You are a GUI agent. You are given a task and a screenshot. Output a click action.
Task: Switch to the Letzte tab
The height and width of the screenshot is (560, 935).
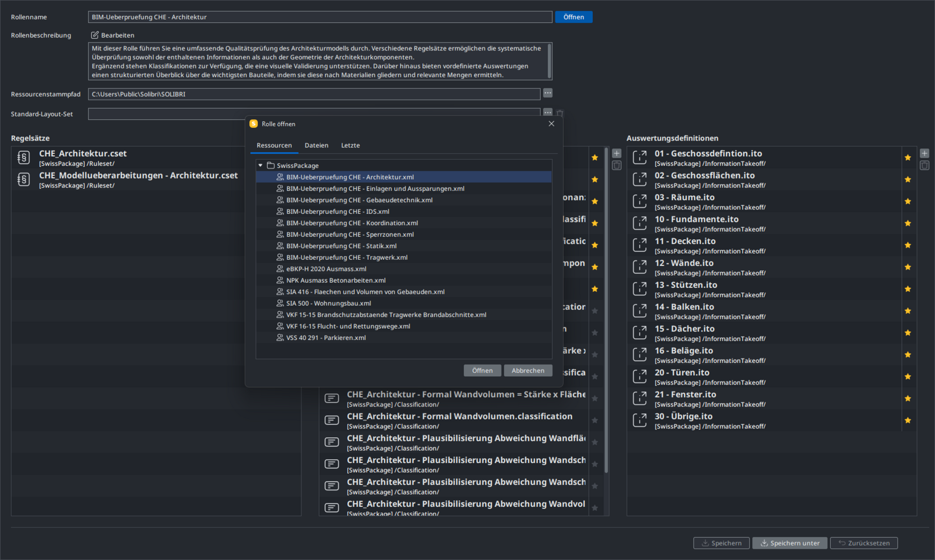click(x=350, y=146)
